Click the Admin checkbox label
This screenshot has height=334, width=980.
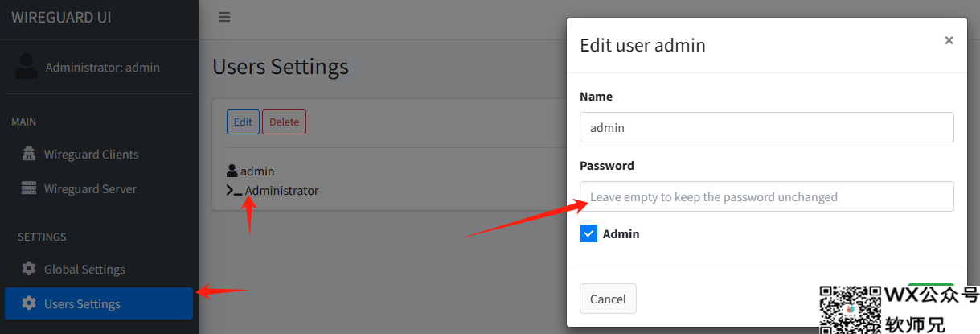(621, 234)
